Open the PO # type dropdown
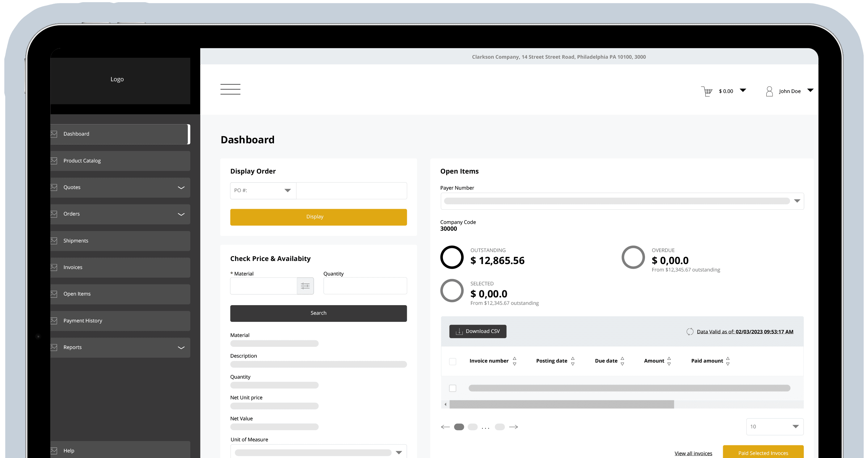This screenshot has height=458, width=868. point(263,191)
